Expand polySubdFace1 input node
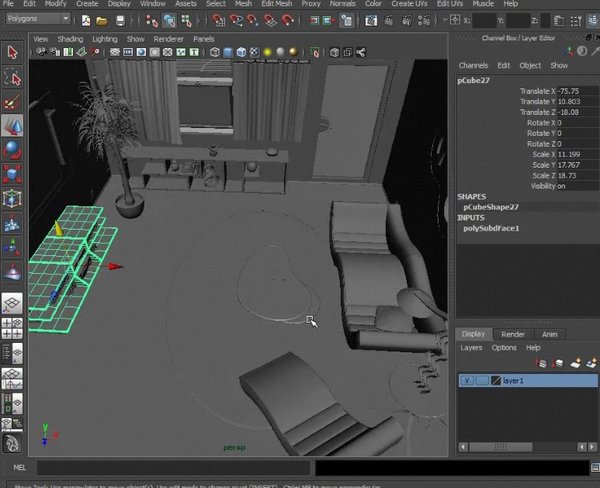This screenshot has width=600, height=488. coord(491,228)
